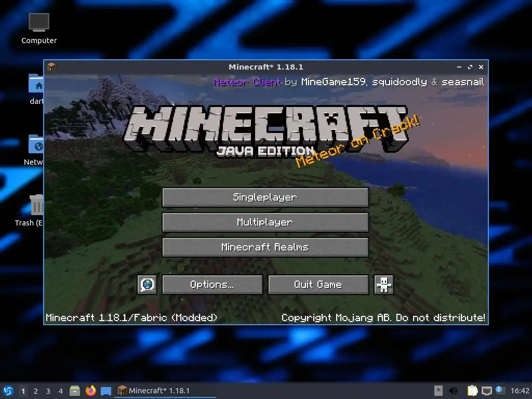This screenshot has width=532, height=399.
Task: Open the accessibility settings icon
Action: pos(384,284)
